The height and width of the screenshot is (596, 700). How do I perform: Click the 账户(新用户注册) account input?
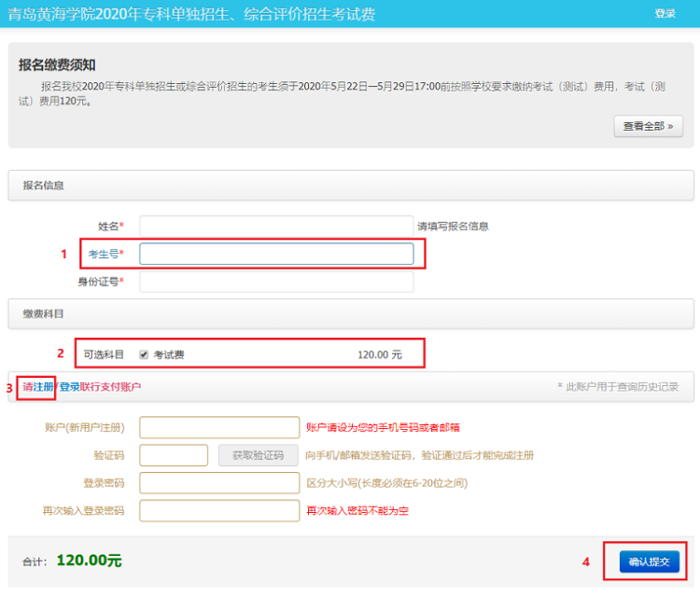[x=220, y=427]
